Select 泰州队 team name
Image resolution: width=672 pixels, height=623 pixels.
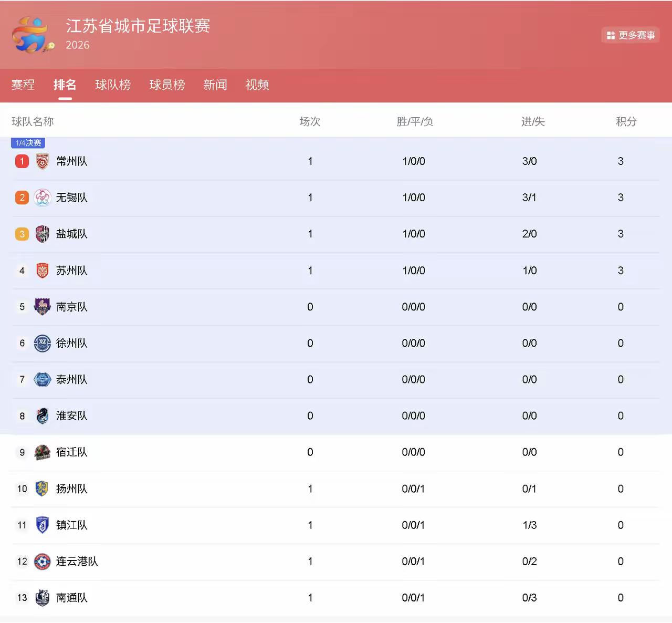pyautogui.click(x=72, y=379)
